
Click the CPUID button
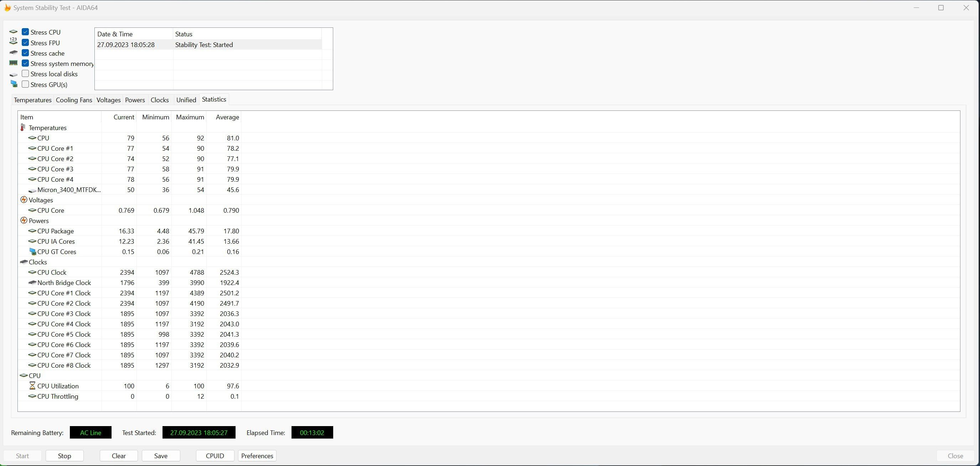[215, 455]
